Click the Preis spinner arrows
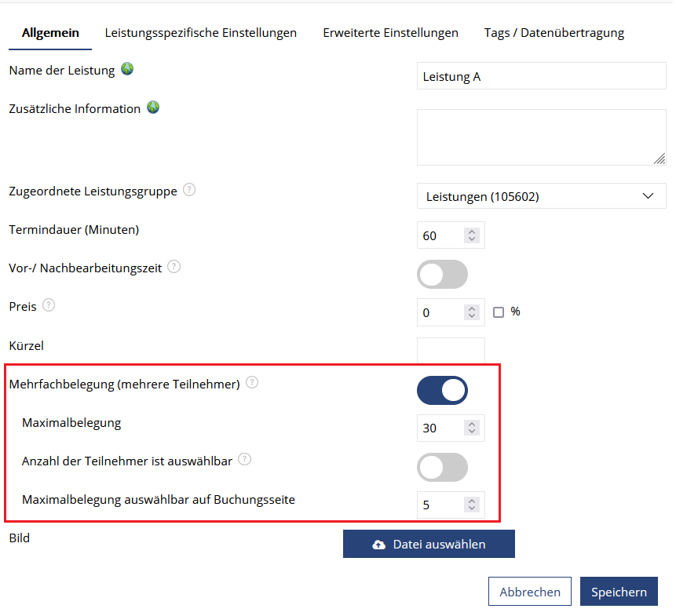 (x=472, y=312)
